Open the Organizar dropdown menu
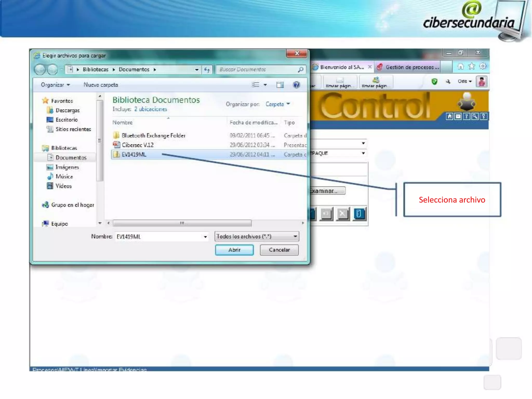Image resolution: width=532 pixels, height=399 pixels. coord(55,85)
